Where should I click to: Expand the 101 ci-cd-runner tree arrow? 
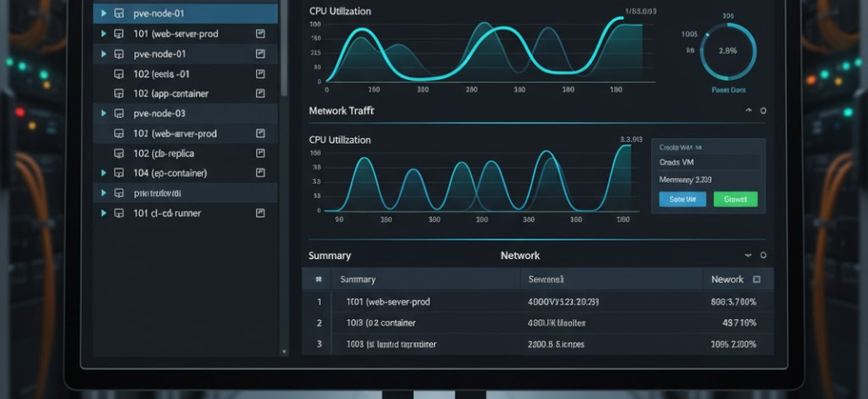click(104, 214)
